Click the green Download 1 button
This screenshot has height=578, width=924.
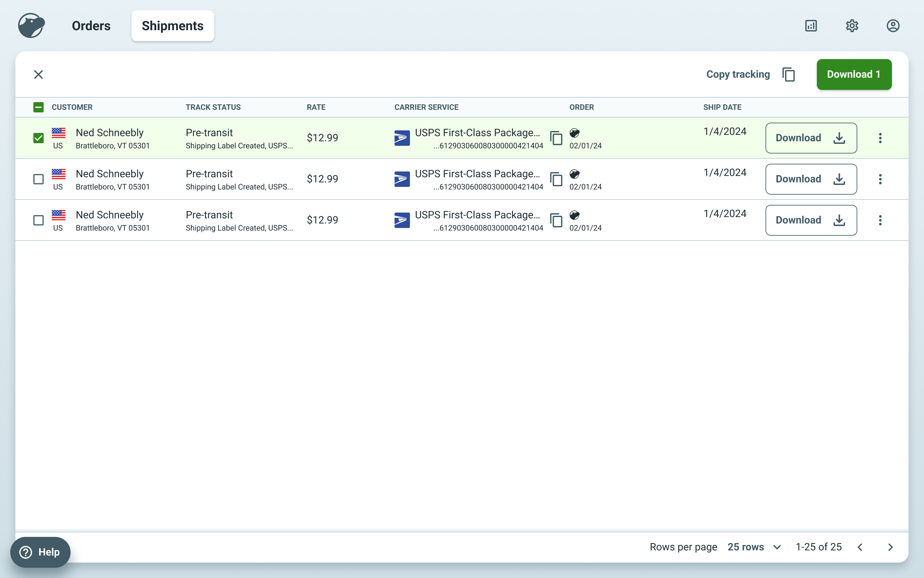pos(854,74)
